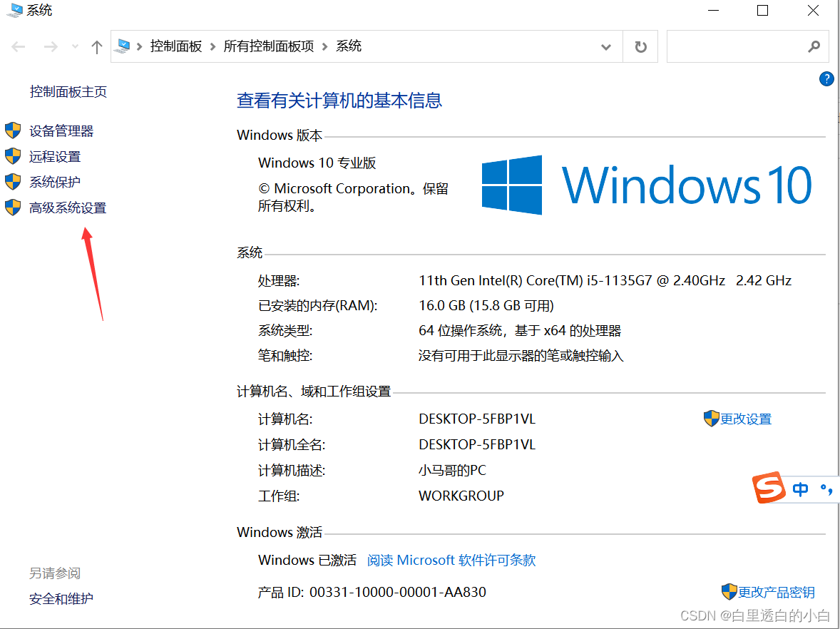Viewport: 840px width, 629px height.
Task: Click shield icon next to 更改产品密钥
Action: (x=729, y=591)
